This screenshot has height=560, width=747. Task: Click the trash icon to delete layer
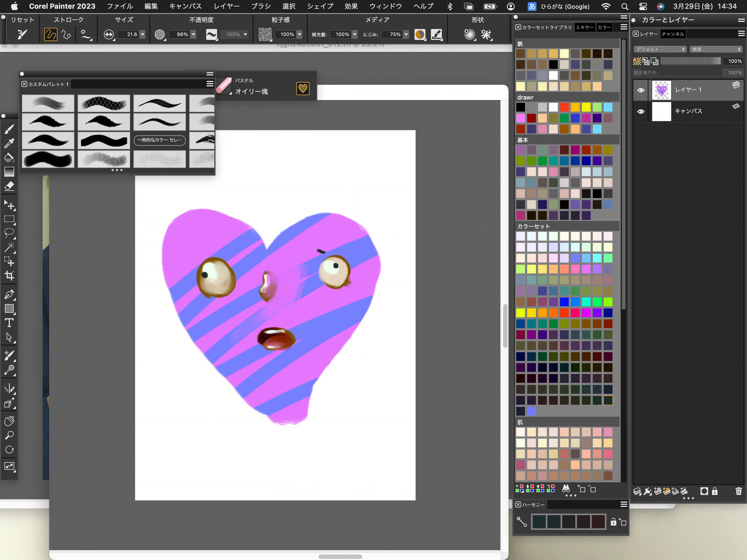739,491
